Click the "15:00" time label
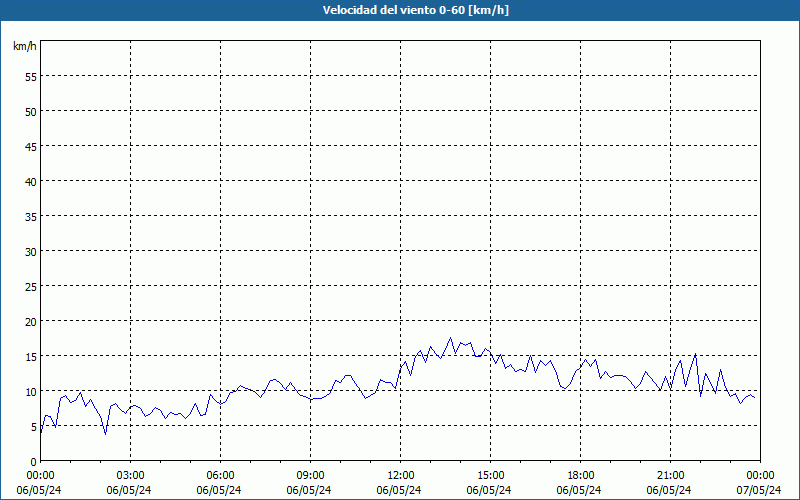 (490, 476)
